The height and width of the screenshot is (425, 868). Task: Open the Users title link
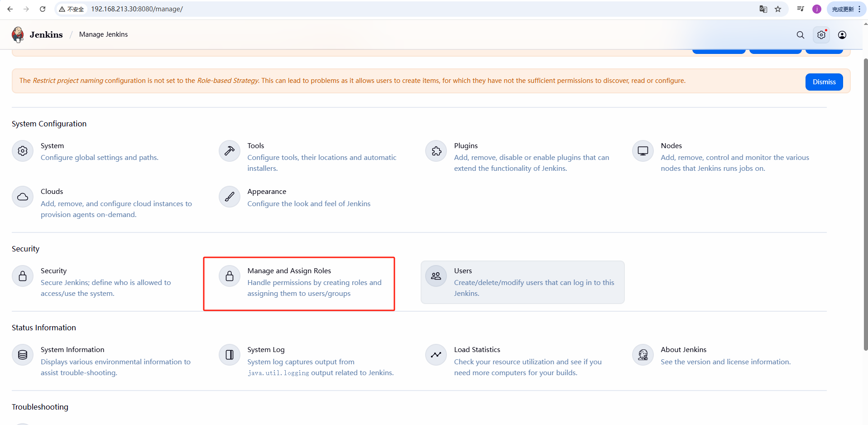463,271
